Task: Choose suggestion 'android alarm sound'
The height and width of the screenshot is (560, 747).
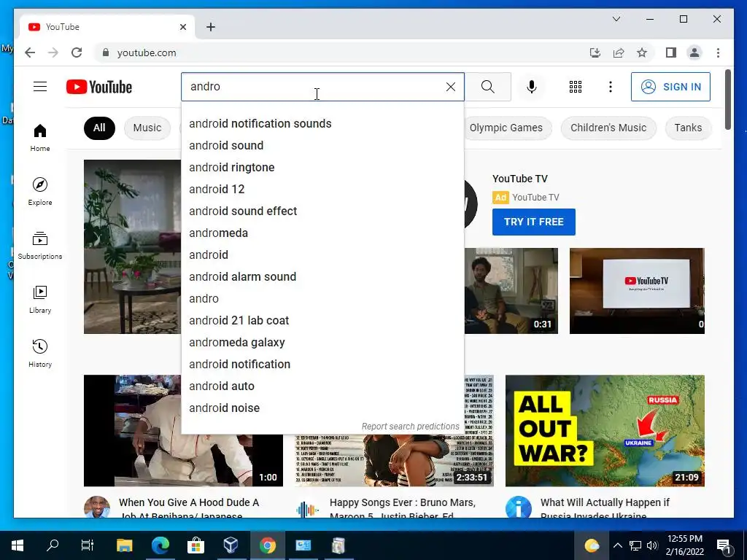Action: click(x=322, y=277)
